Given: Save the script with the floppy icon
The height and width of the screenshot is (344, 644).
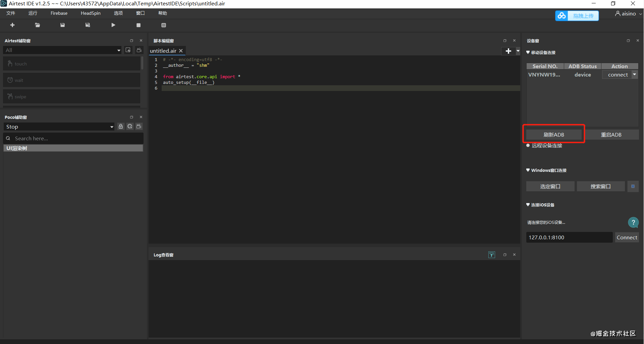Looking at the screenshot, I should tap(62, 25).
